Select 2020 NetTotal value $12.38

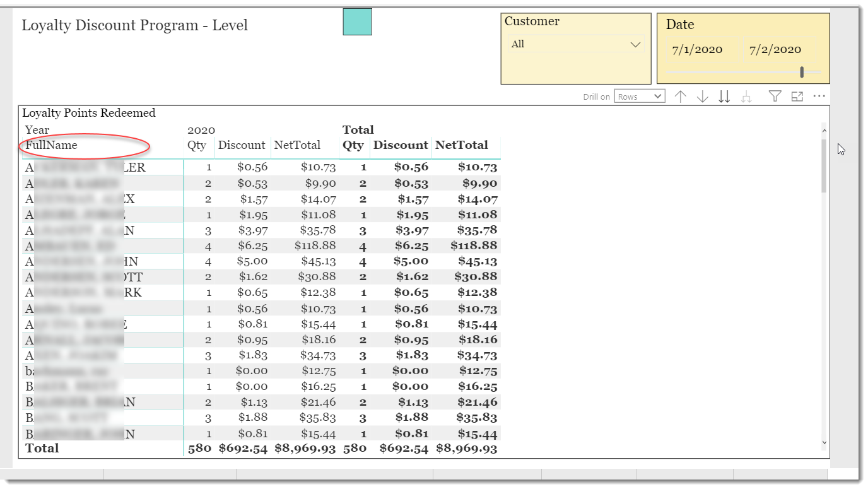pyautogui.click(x=318, y=293)
